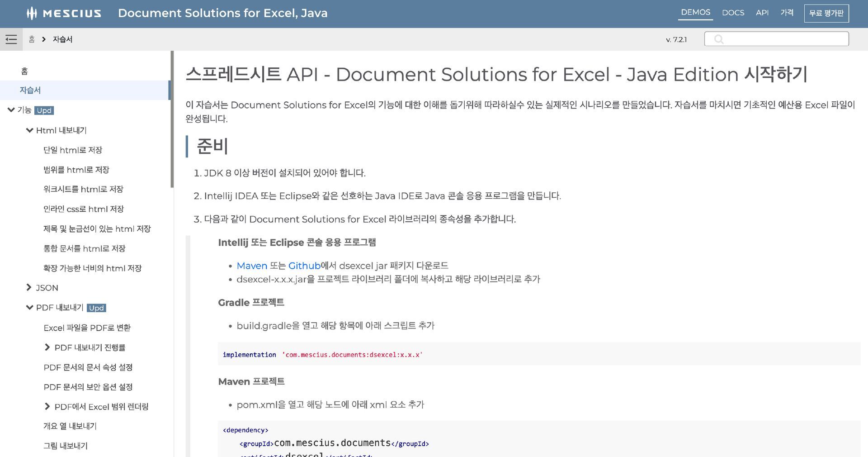This screenshot has height=457, width=868.
Task: Open the DOCS menu item
Action: [x=733, y=13]
